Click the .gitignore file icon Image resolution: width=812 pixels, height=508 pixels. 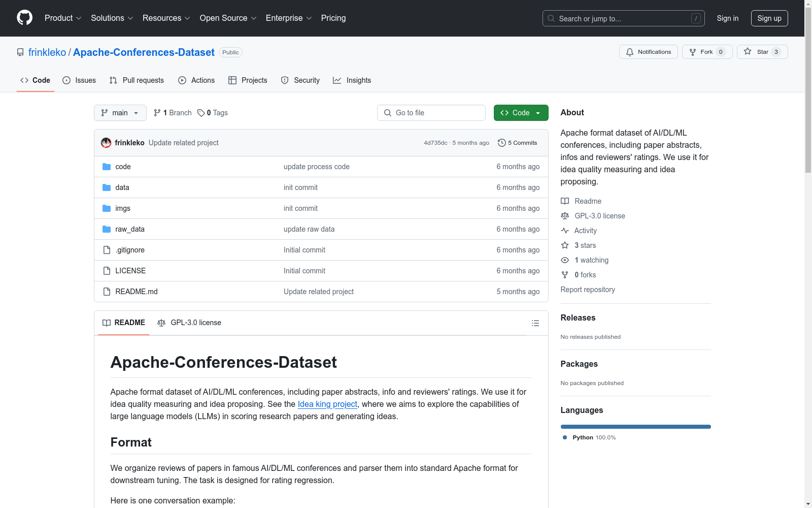[x=107, y=250]
